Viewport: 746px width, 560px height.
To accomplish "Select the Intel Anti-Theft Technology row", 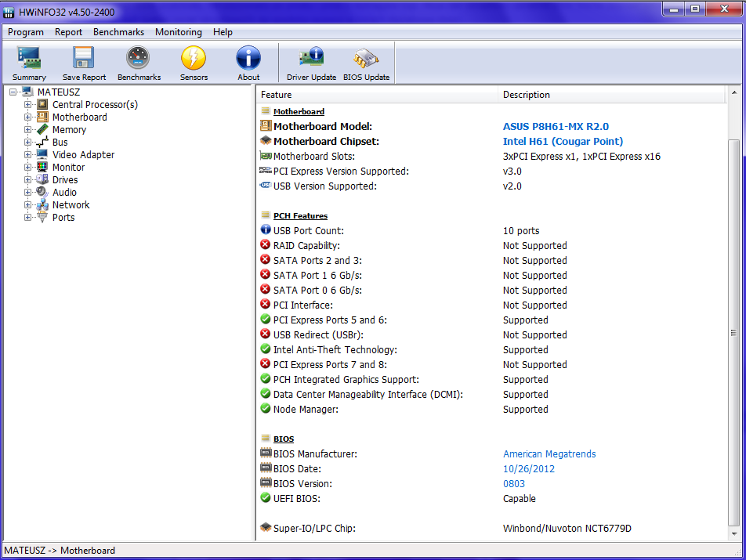I will pyautogui.click(x=492, y=349).
